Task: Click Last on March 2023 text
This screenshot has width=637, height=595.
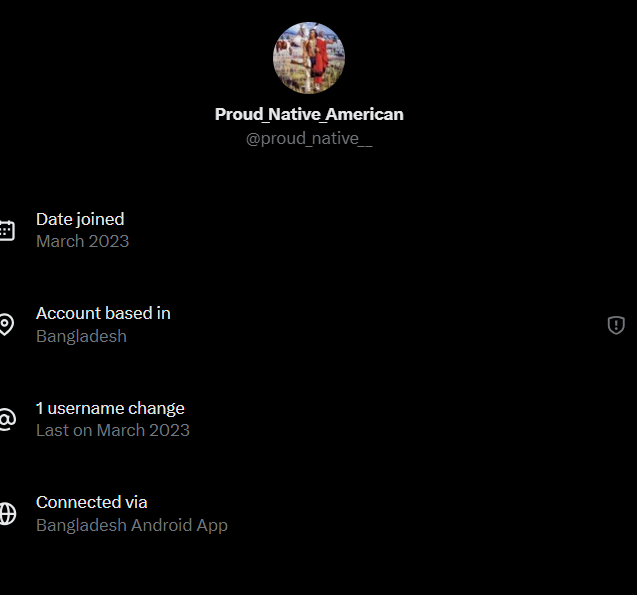Action: [113, 430]
